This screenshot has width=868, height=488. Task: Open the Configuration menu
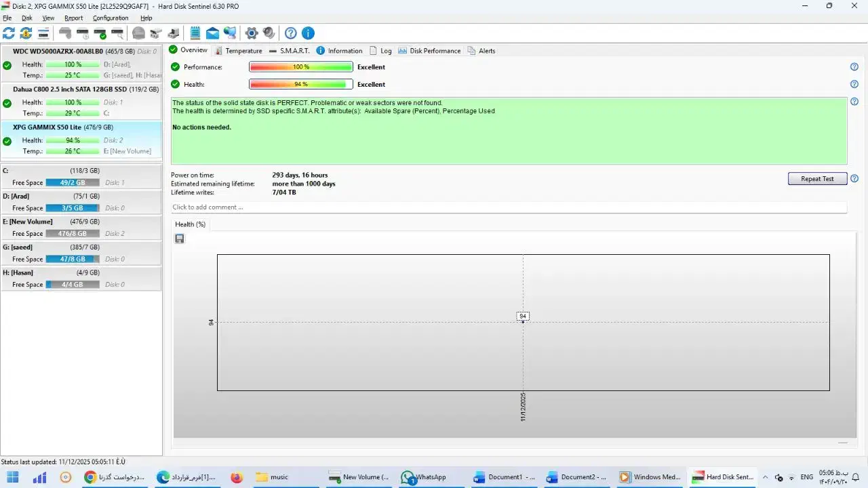tap(111, 18)
